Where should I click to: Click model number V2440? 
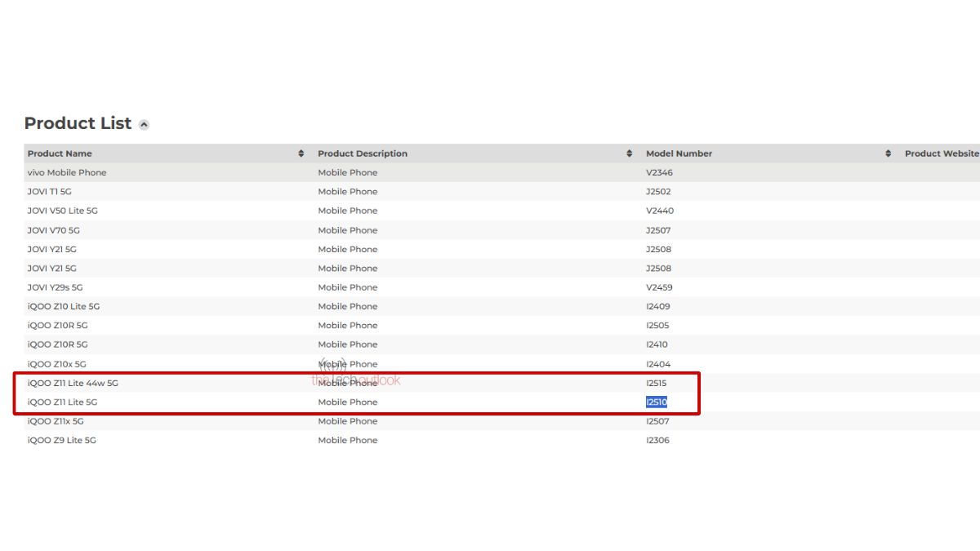click(660, 211)
